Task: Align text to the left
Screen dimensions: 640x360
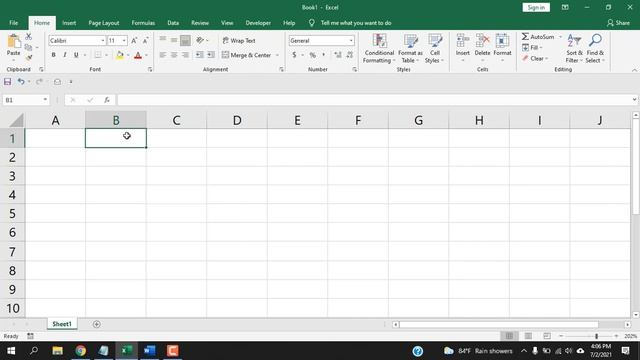Action: click(162, 55)
